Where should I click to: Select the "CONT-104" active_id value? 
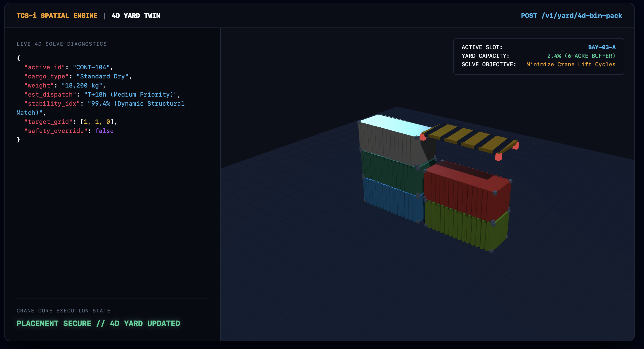[x=91, y=67]
